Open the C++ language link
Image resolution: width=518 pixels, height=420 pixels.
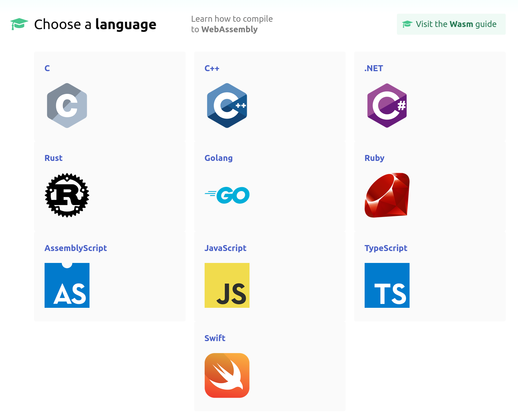point(212,68)
